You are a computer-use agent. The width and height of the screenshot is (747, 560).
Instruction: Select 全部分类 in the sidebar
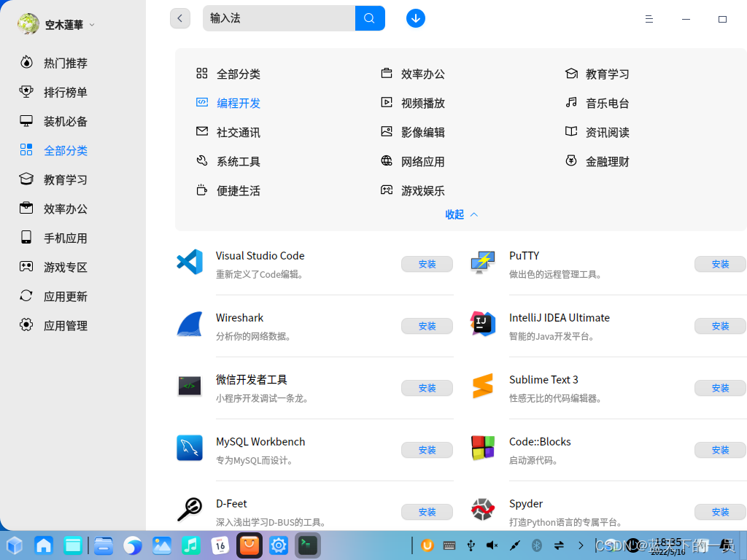tap(53, 150)
